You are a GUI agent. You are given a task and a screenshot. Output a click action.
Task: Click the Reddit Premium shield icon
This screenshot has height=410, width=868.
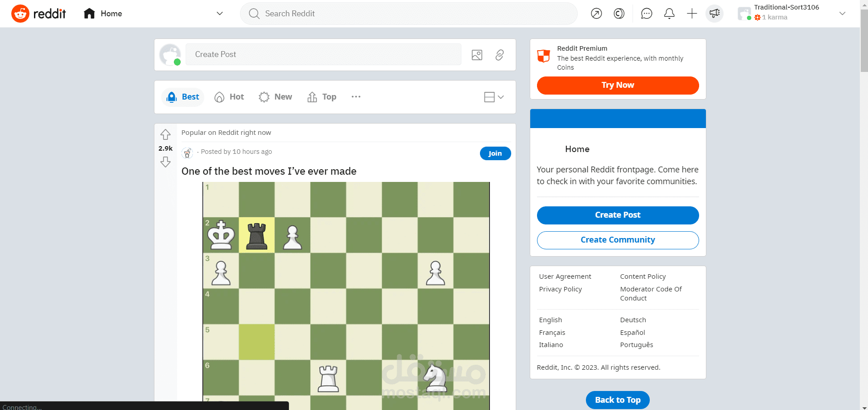543,56
